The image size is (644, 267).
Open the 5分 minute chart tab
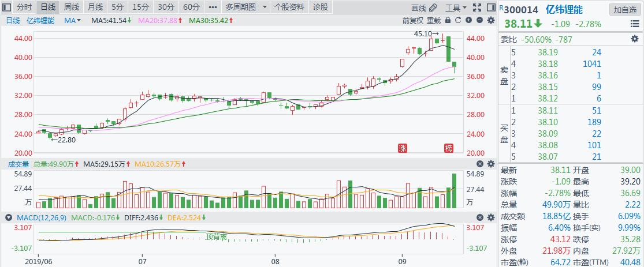point(117,7)
